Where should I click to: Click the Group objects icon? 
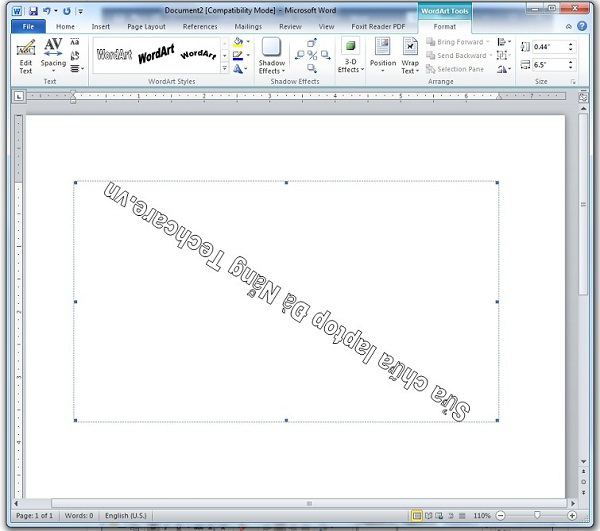(504, 55)
